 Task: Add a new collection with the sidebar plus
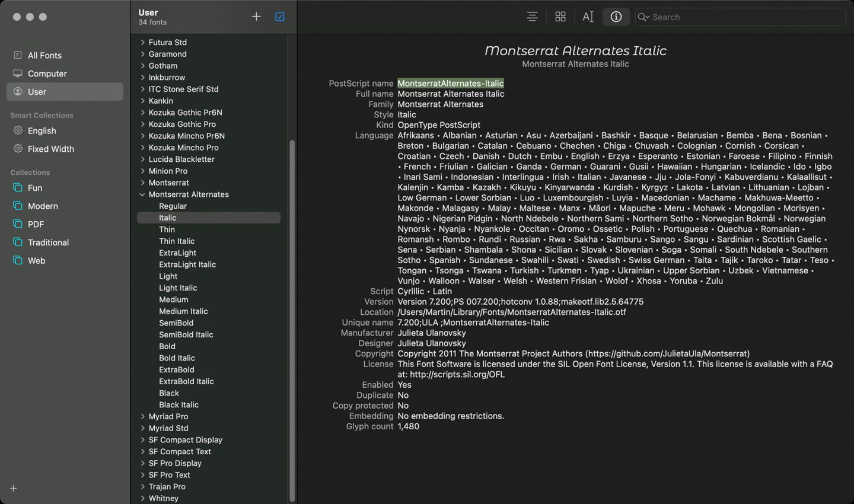coord(14,488)
